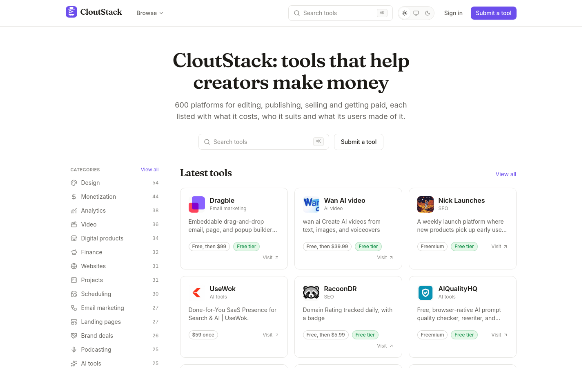Click Free tier badge on Nick Launches card
Image resolution: width=588 pixels, height=368 pixels.
click(x=464, y=247)
